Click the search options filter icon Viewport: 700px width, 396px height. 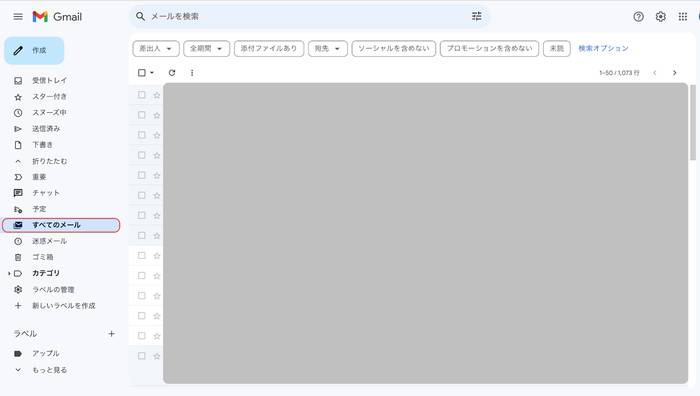coord(476,17)
